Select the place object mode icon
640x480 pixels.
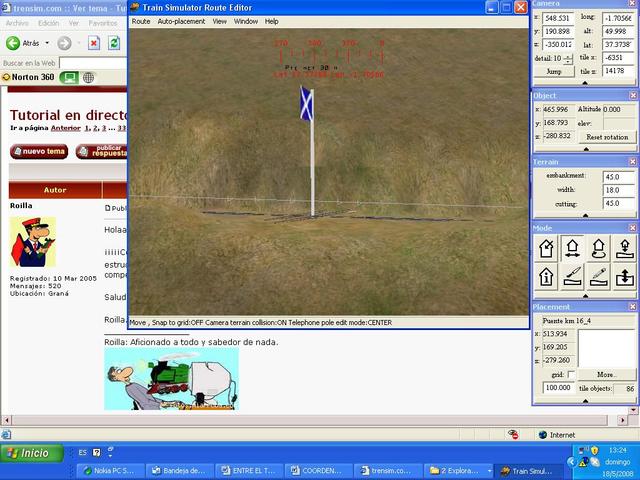click(x=625, y=247)
